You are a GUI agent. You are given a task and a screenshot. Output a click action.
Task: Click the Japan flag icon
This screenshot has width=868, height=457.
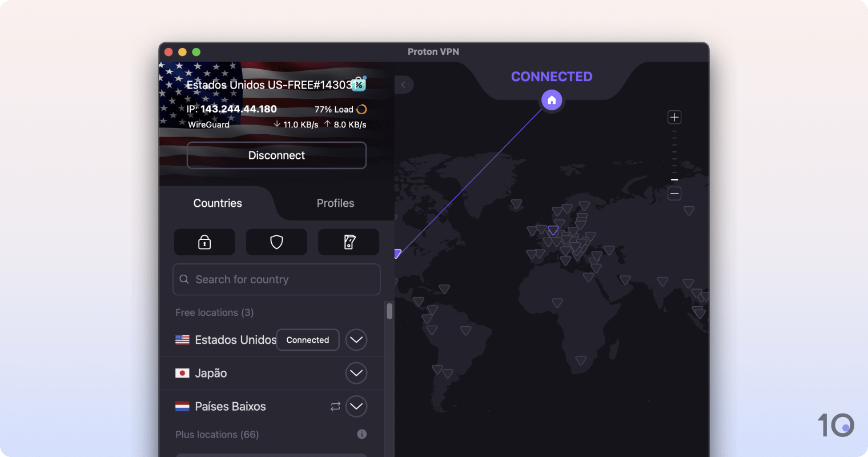point(182,372)
